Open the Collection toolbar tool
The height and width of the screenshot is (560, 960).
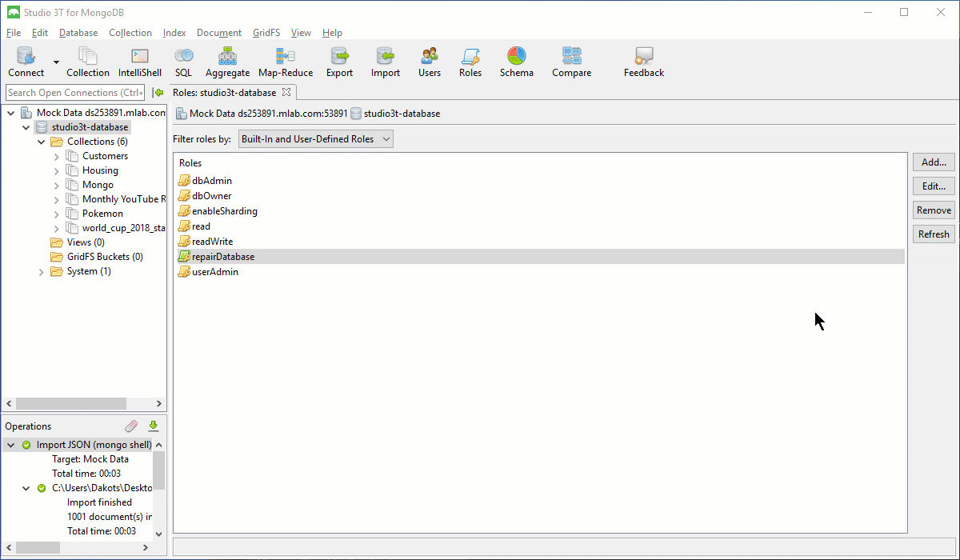point(88,62)
